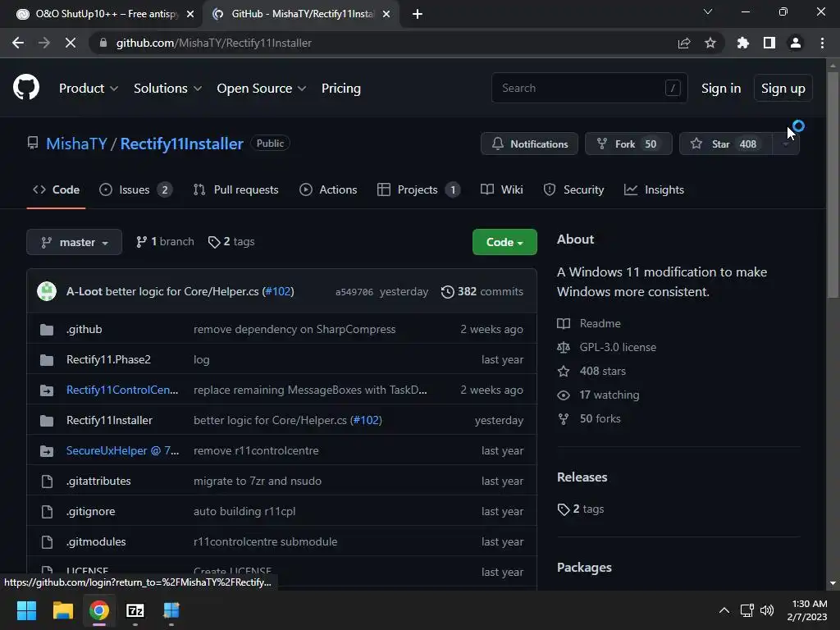Stop loading the page with the X button
Viewport: 840px width, 630px height.
[71, 43]
